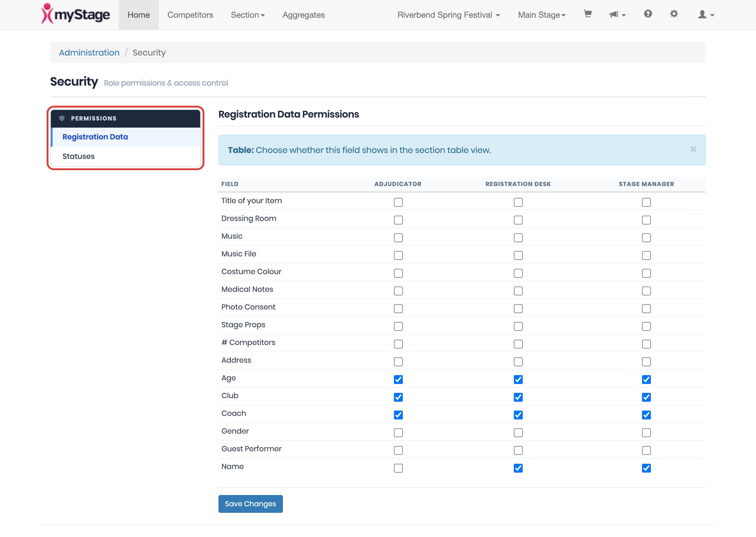The height and width of the screenshot is (537, 756).
Task: Check Registration Desk for Costume Colour
Action: pos(518,273)
